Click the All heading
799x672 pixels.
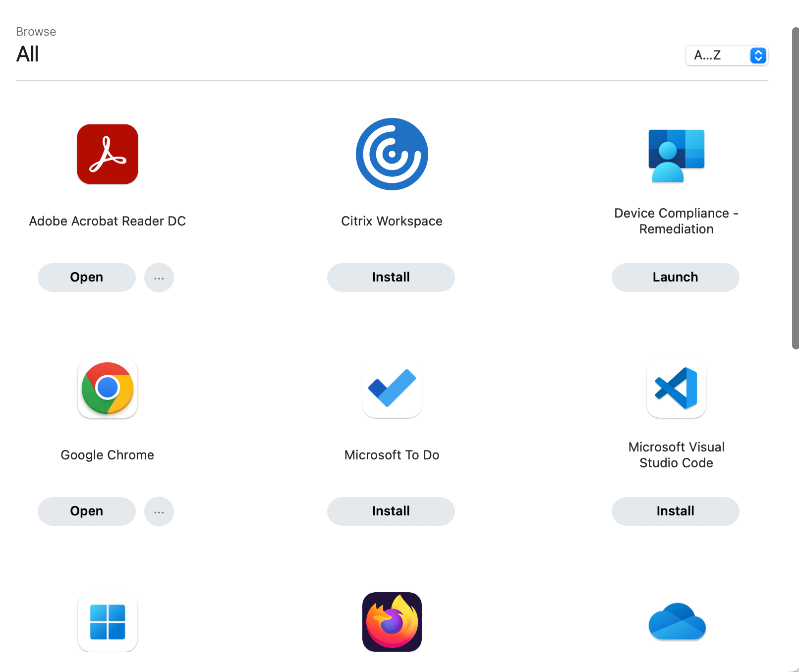tap(28, 54)
